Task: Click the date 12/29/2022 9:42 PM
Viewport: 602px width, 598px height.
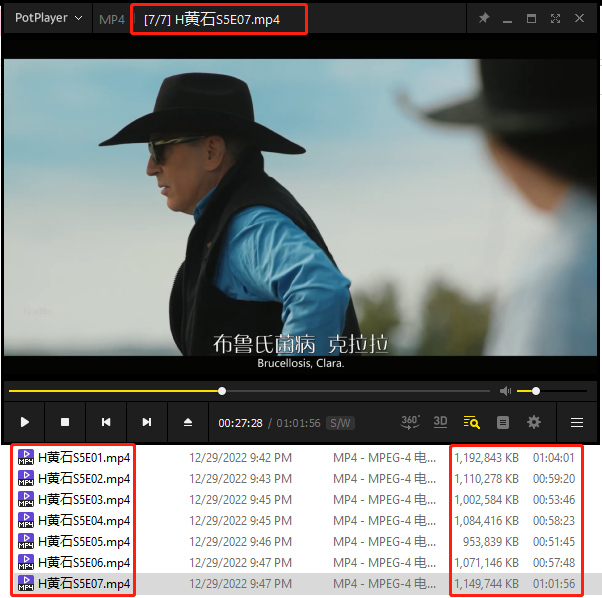Action: (240, 458)
